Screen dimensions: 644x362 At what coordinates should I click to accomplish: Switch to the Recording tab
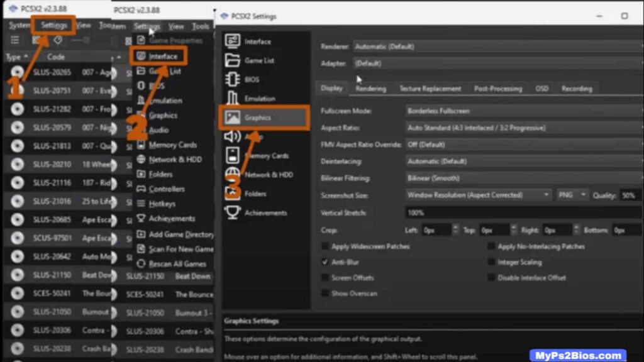point(577,89)
